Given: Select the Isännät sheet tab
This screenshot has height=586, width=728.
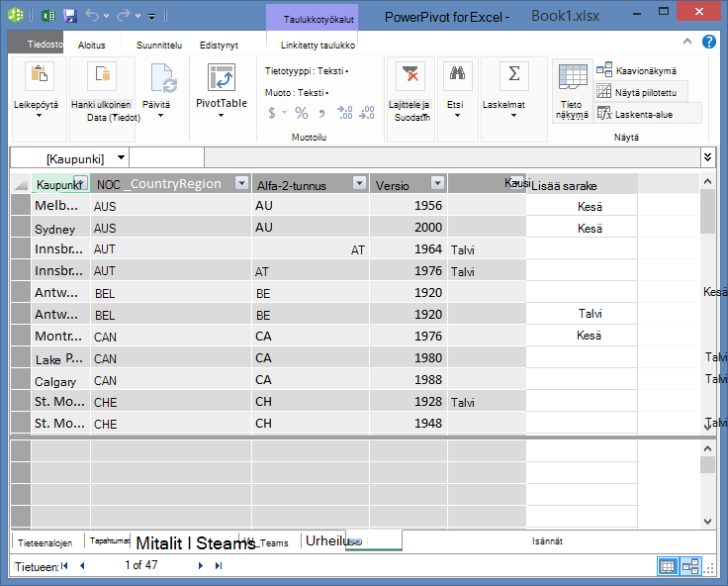Looking at the screenshot, I should coord(547,541).
